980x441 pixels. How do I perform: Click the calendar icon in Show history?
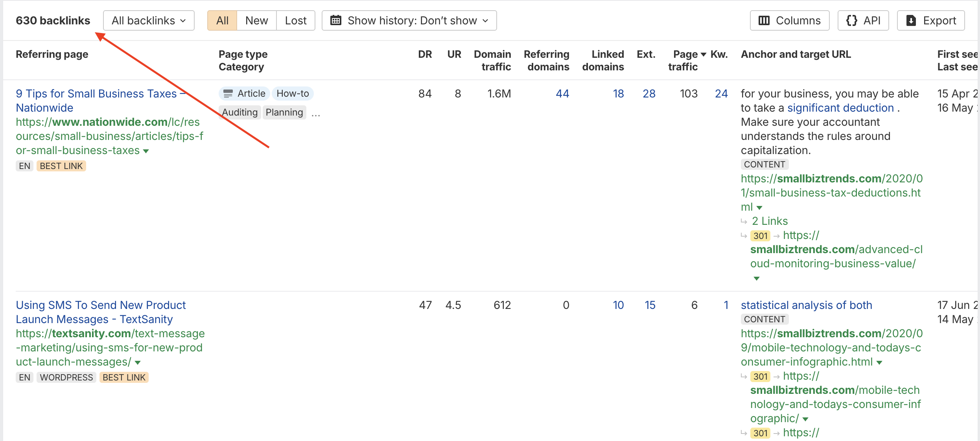(x=336, y=20)
